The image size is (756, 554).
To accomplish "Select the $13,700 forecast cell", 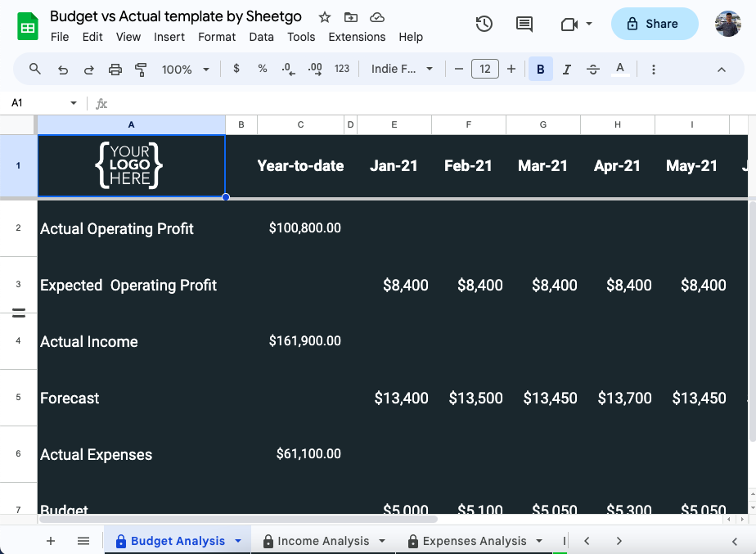I will (618, 398).
